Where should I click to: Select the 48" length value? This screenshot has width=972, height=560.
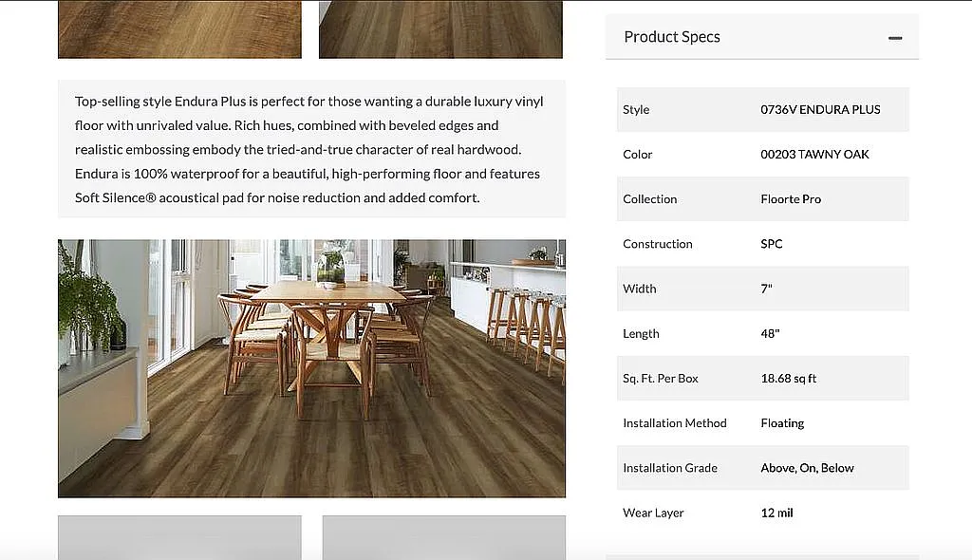coord(770,334)
